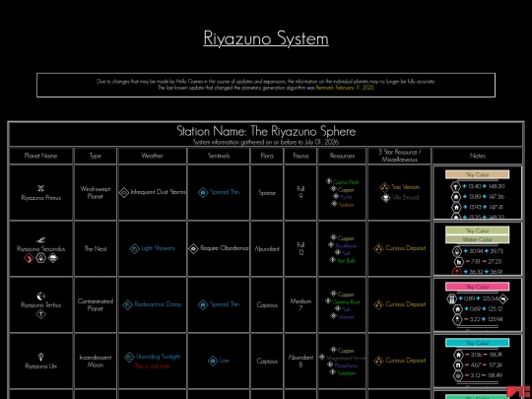Click the 3 Star Resource / Miscellaneous header

(x=399, y=156)
